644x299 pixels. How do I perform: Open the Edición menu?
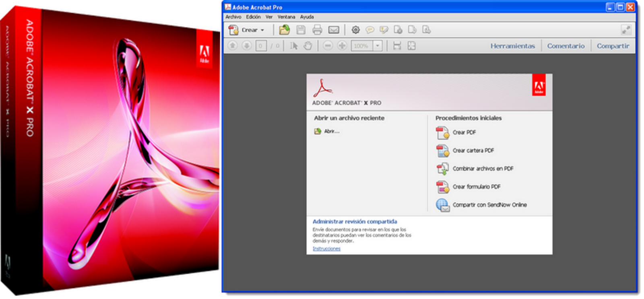[x=254, y=17]
